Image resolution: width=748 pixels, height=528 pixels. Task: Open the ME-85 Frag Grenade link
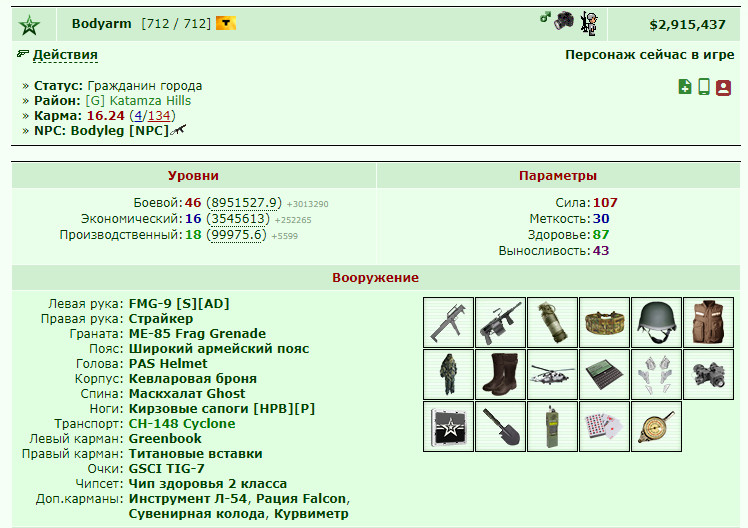pyautogui.click(x=197, y=333)
